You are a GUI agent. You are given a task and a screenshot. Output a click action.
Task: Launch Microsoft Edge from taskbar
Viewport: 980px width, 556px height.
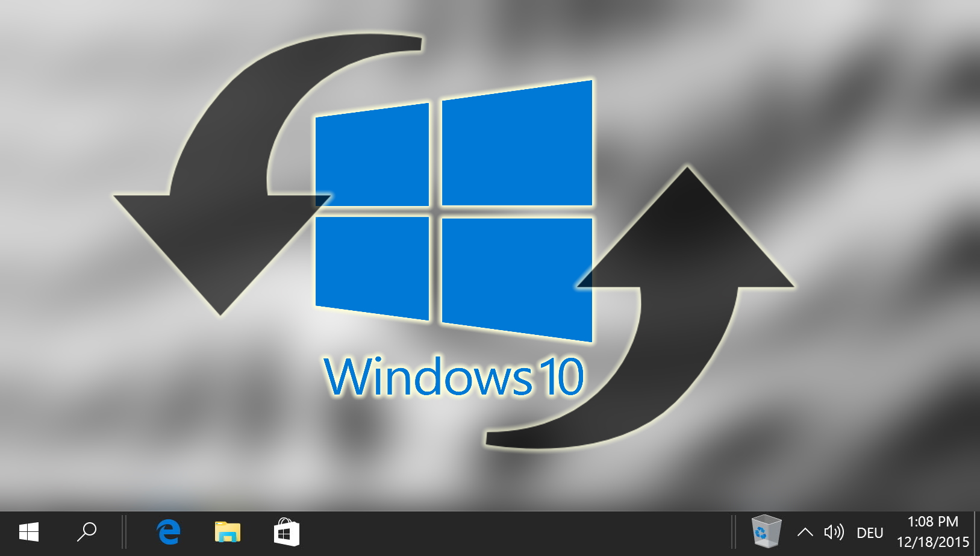click(x=169, y=533)
